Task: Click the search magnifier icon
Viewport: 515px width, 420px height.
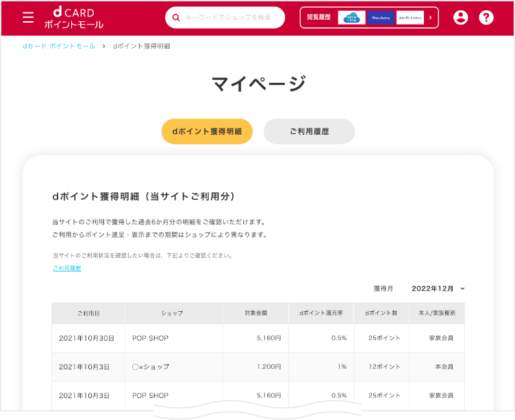Action: click(x=177, y=18)
